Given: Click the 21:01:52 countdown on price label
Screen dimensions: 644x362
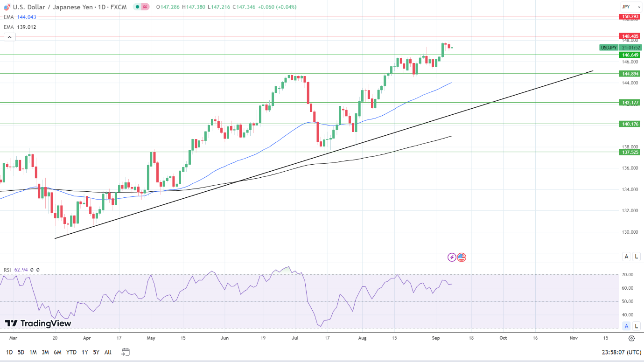Looking at the screenshot, I should click(630, 48).
